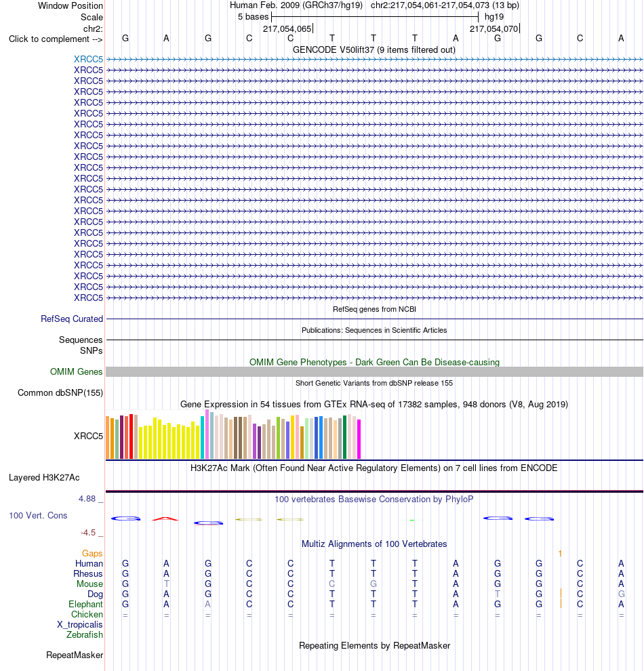Open '100 vertebrates Basewise Conservation by PhyloP' title
Screen dimensions: 644x671
374,499
